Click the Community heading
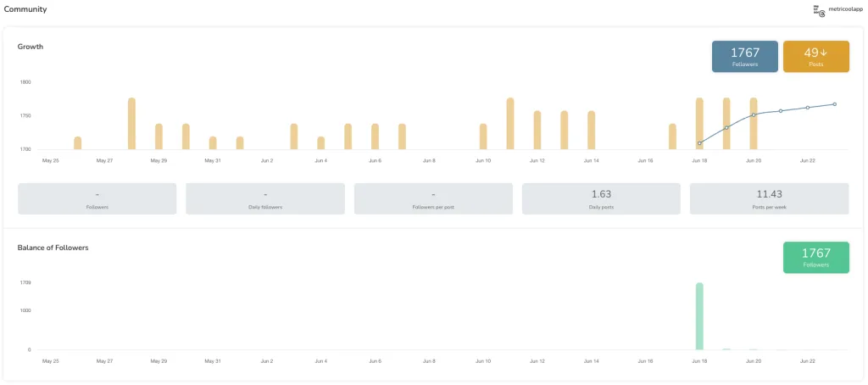The image size is (868, 385). (25, 9)
